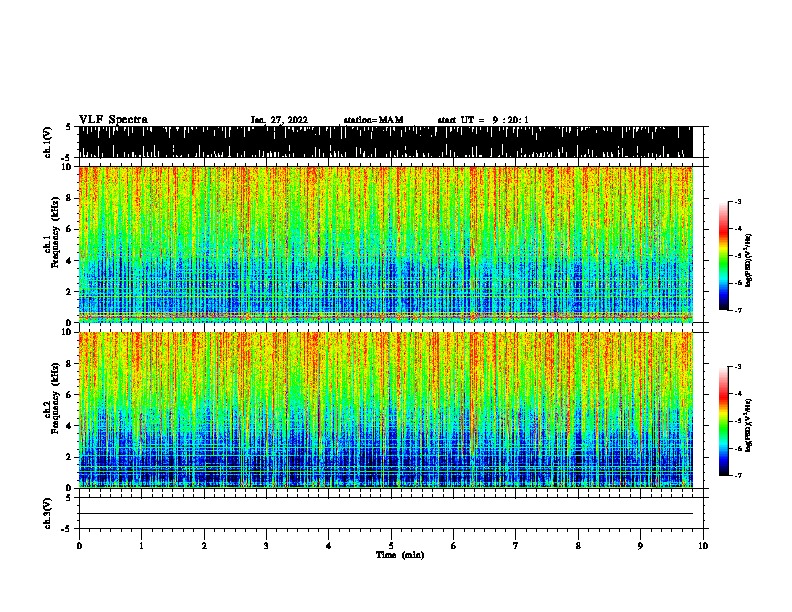Click the ch.1 color bar "-3" label
This screenshot has height=612, width=792.
click(x=738, y=202)
